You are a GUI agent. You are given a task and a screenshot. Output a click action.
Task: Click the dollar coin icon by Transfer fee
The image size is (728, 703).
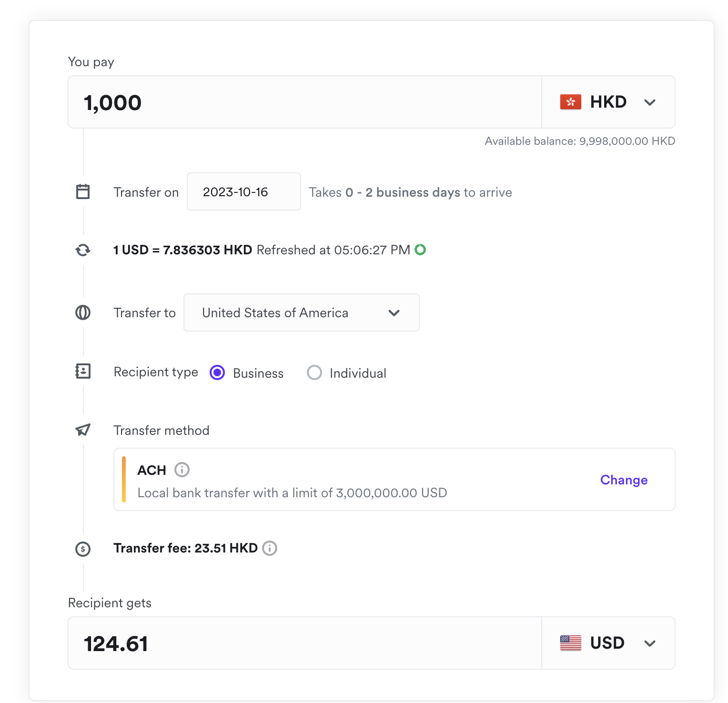83,549
